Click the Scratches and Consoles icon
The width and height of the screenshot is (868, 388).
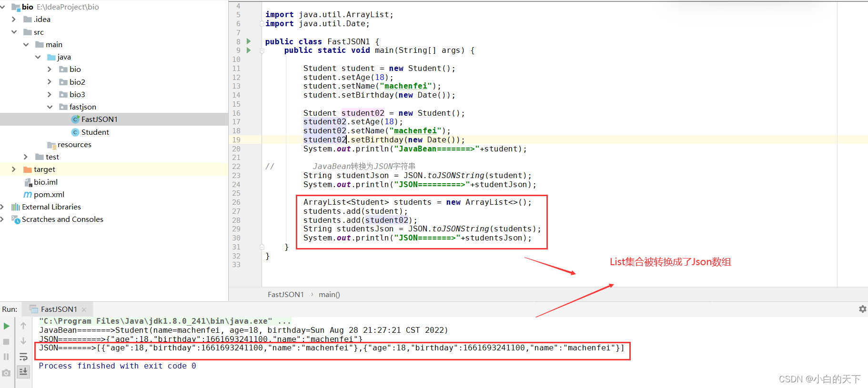16,219
